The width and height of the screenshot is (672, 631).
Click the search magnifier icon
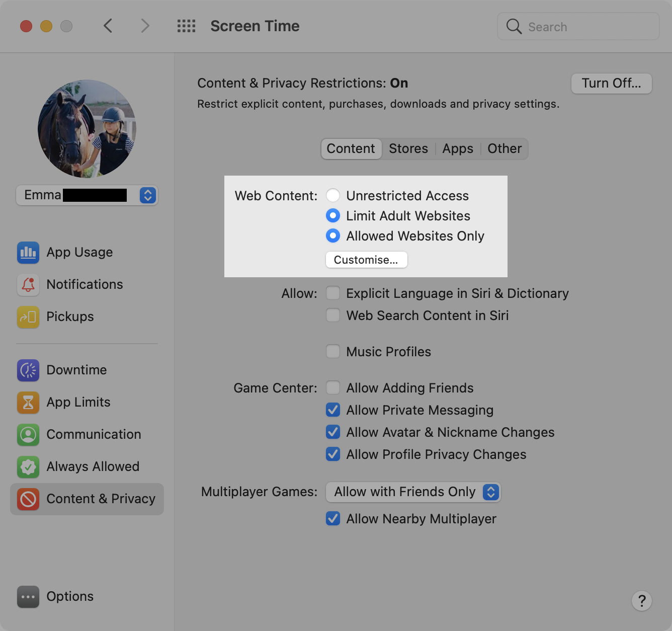point(514,26)
